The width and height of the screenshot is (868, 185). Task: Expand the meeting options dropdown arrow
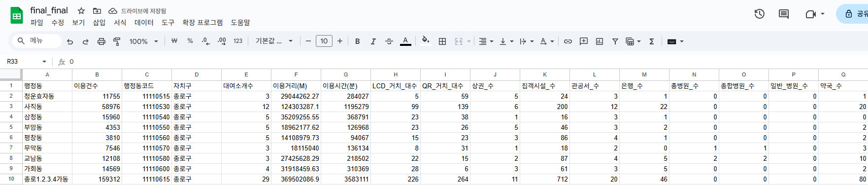(823, 14)
